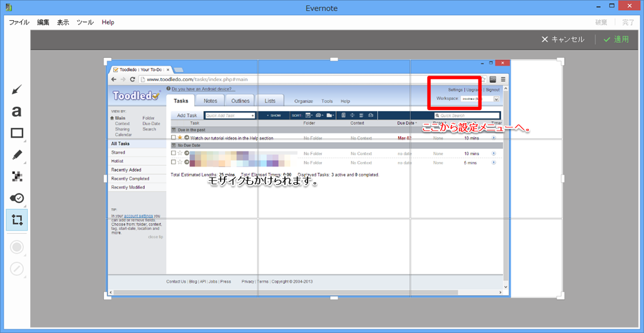
Task: Open the @ context sort dropdown
Action: (320, 116)
